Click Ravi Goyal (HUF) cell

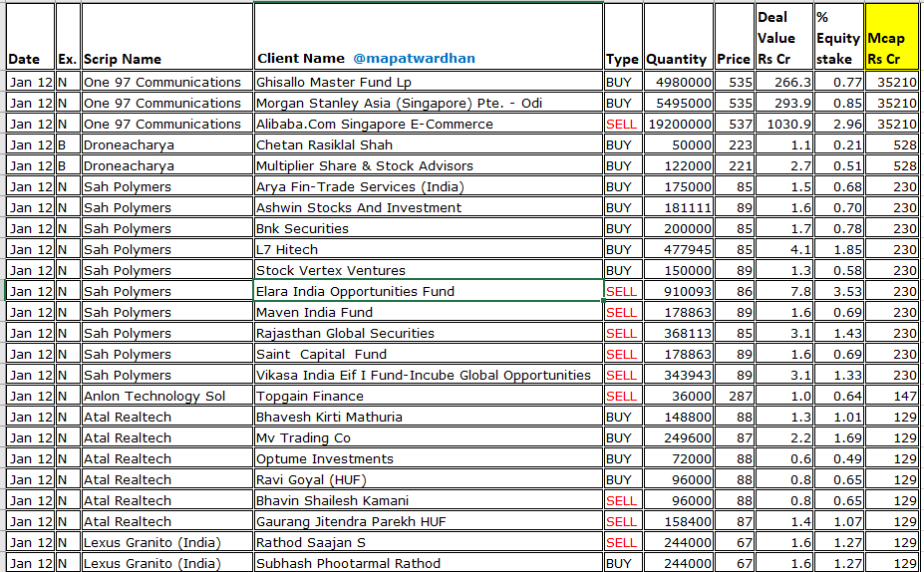429,479
